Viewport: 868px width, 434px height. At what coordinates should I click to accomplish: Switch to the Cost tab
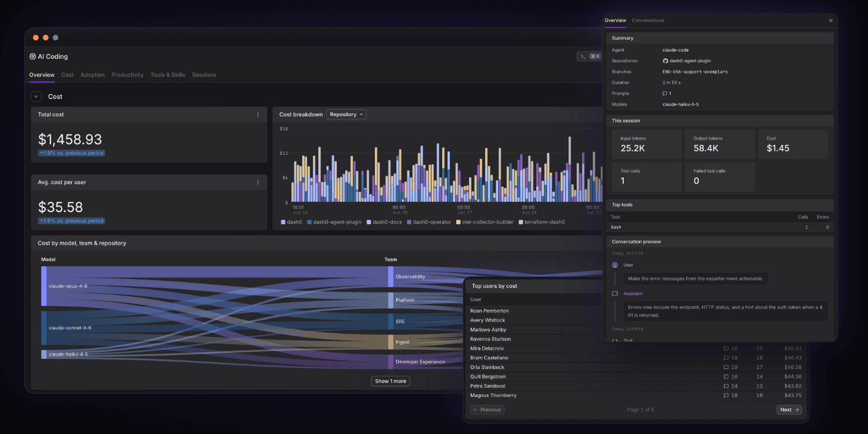67,75
